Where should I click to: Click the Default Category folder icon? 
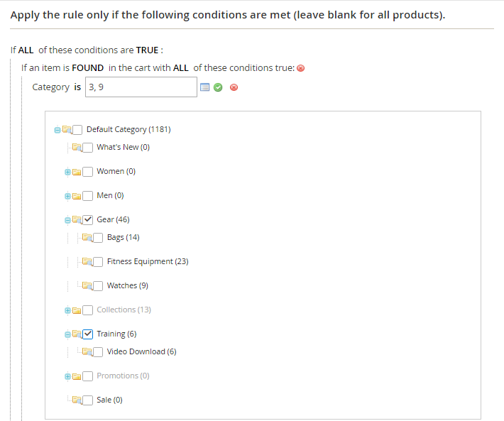tap(67, 130)
